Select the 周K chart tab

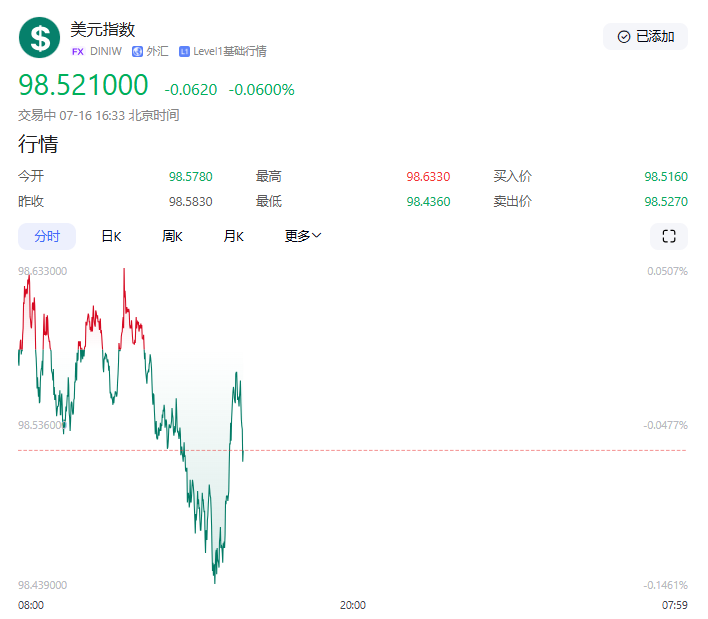(x=172, y=237)
